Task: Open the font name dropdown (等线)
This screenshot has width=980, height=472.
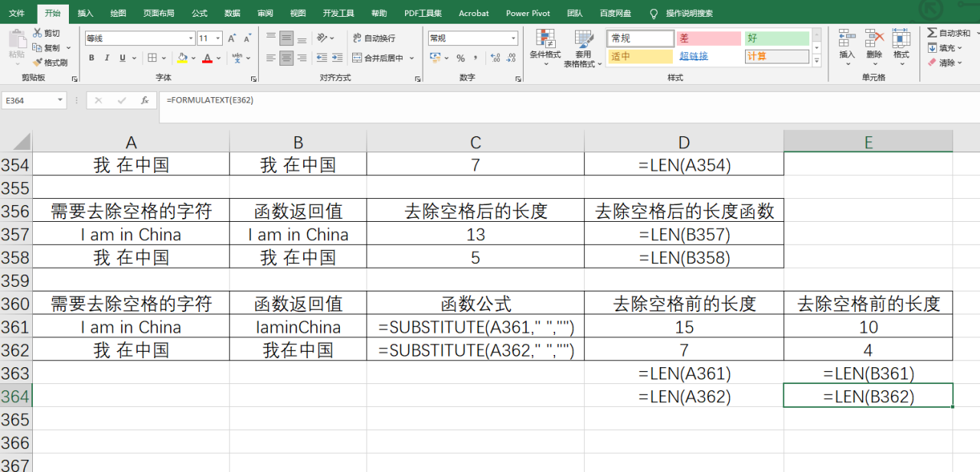Action: [191, 38]
